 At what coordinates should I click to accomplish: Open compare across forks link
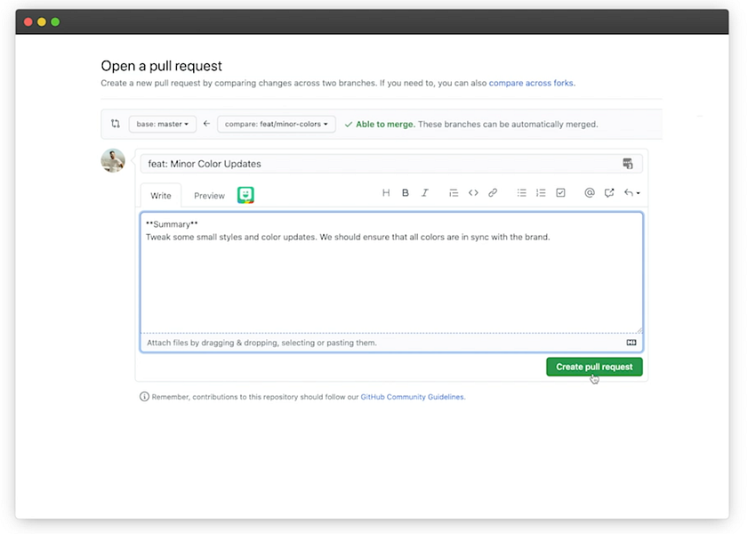[x=531, y=83]
